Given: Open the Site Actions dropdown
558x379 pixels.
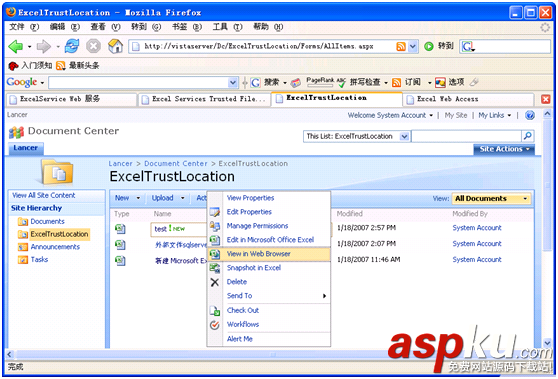Looking at the screenshot, I should 504,149.
